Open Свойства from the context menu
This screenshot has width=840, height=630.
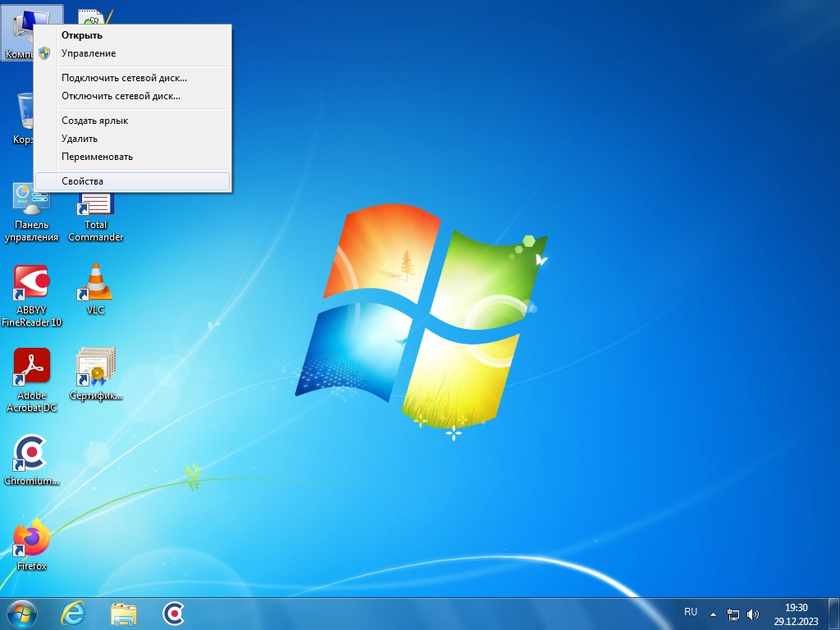coord(82,181)
